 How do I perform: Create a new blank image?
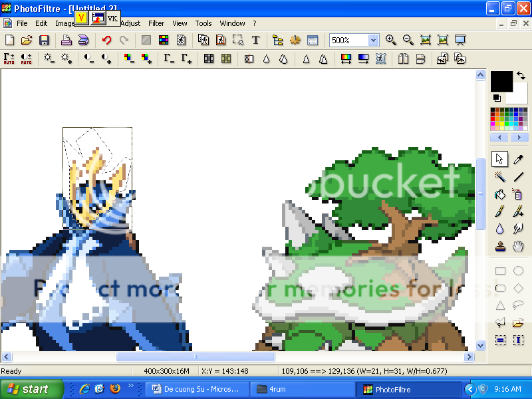(x=9, y=40)
